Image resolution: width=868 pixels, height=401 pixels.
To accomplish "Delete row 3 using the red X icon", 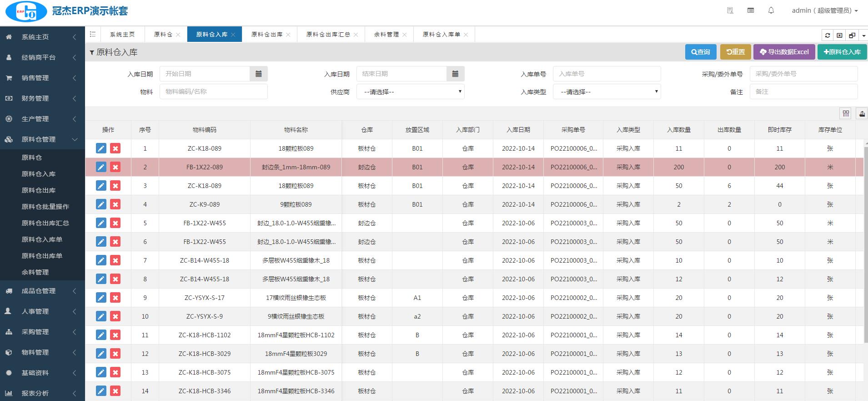I will (x=115, y=186).
